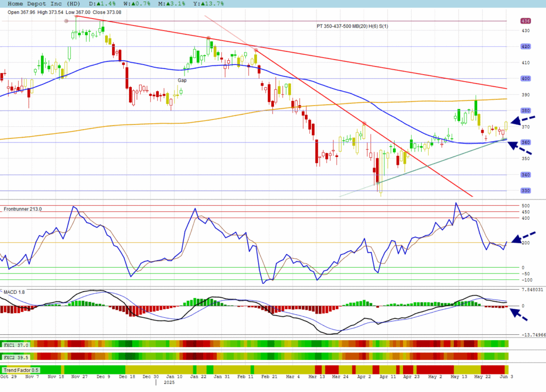
Task: Click the Mar 4 date label
Action: [x=293, y=377]
